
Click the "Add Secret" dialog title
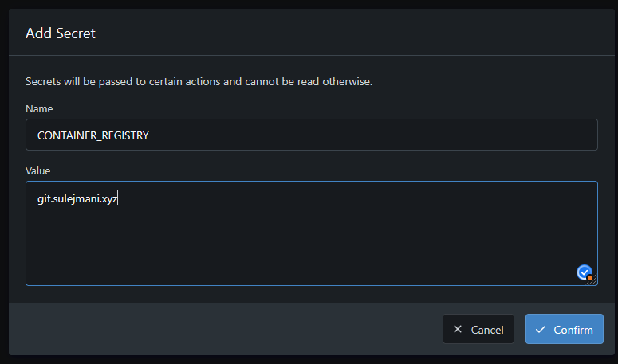pyautogui.click(x=61, y=33)
